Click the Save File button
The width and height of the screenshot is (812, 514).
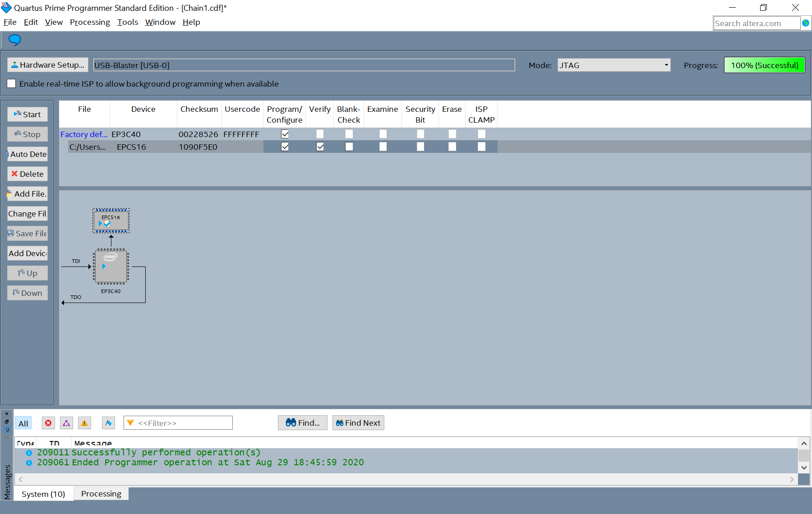[28, 234]
